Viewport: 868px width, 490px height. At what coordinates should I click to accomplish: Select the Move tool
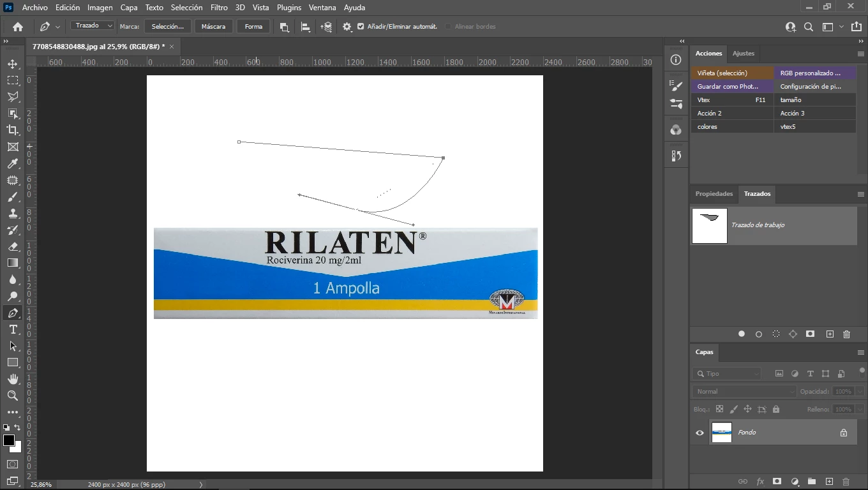[13, 64]
